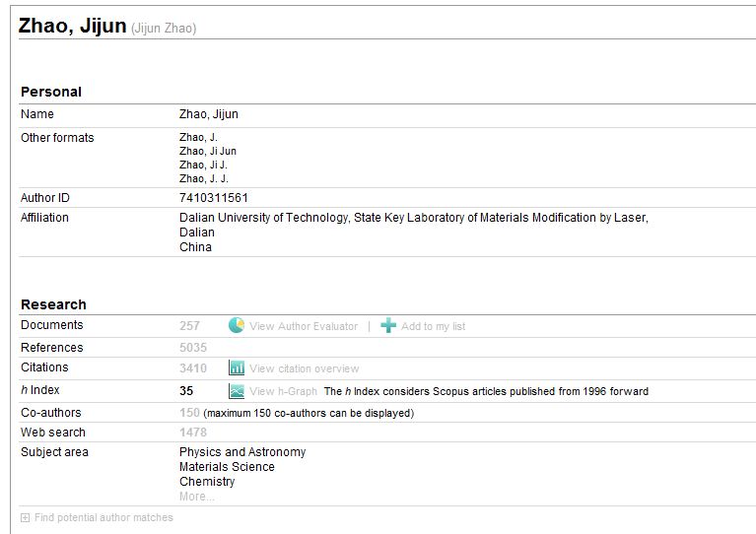Screen dimensions: 756x534
Task: Open the 257 documents count link
Action: 189,326
